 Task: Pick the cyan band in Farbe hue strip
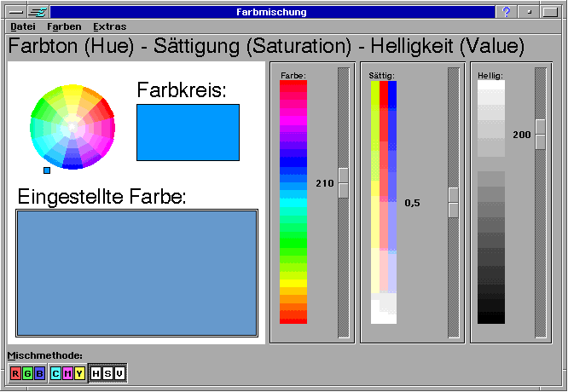[x=293, y=205]
